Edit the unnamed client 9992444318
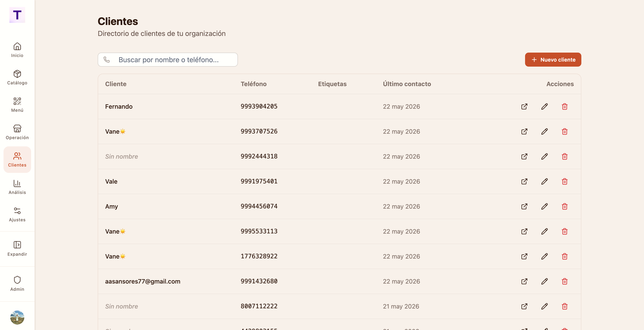The image size is (644, 330). tap(545, 156)
